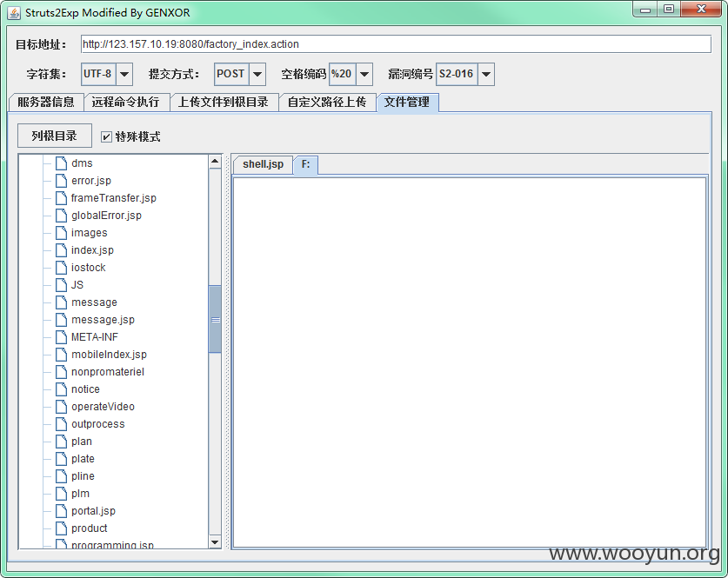Minimize the Struts2Exp window
This screenshot has height=578, width=728.
pos(645,10)
